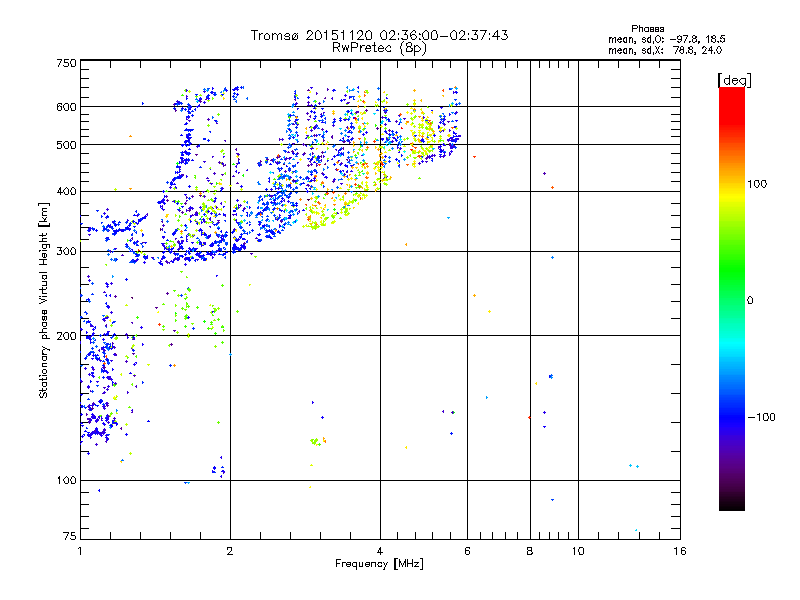This screenshot has height=600, width=800.
Task: Click the '200' height axis tick label
Action: point(66,336)
